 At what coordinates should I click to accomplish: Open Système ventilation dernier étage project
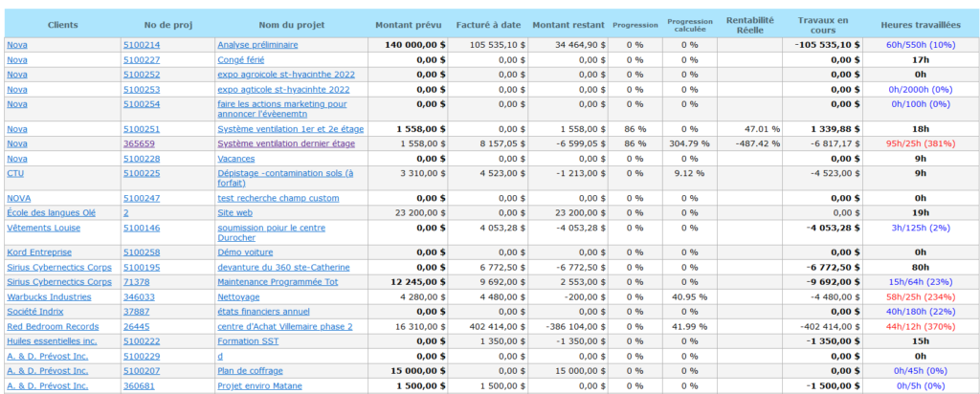point(285,143)
